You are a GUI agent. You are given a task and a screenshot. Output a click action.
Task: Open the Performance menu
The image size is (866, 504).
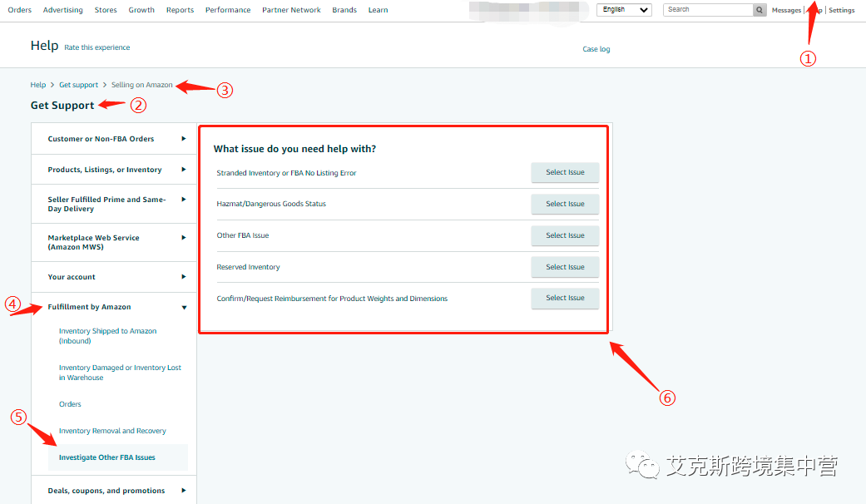pos(227,10)
